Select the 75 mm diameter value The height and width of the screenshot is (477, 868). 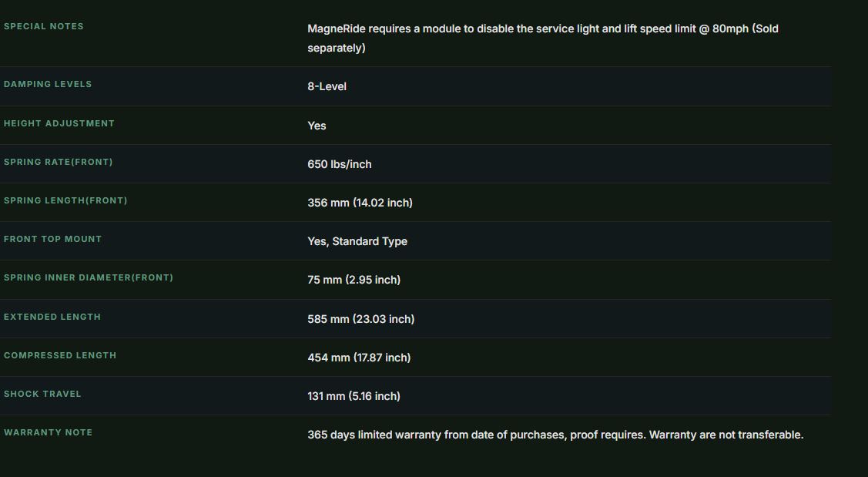354,280
